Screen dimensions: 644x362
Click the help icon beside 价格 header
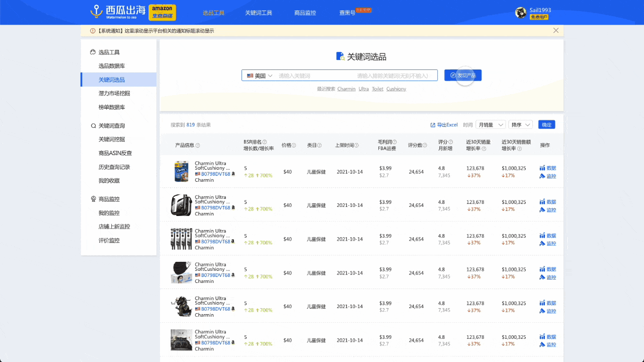[294, 146]
